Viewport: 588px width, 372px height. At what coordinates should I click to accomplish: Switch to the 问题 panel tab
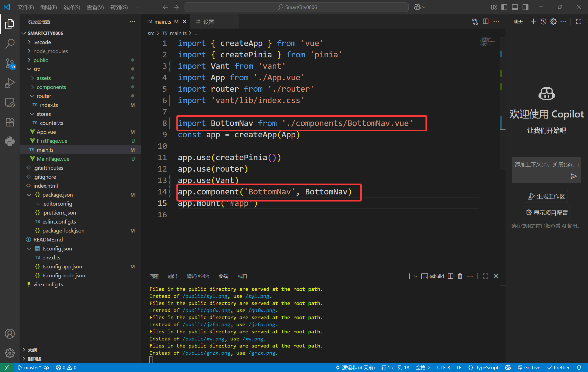(154, 276)
